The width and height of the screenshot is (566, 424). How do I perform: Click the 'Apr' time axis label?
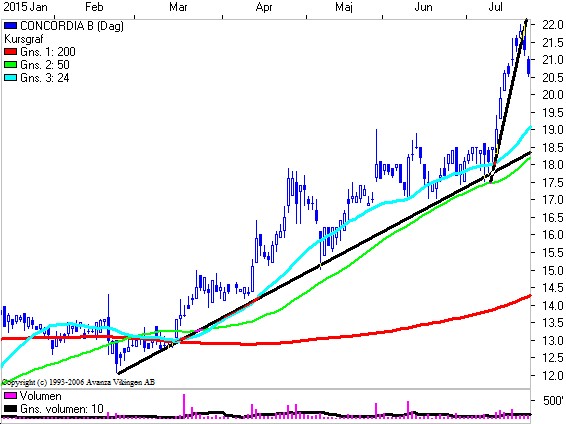pos(264,7)
